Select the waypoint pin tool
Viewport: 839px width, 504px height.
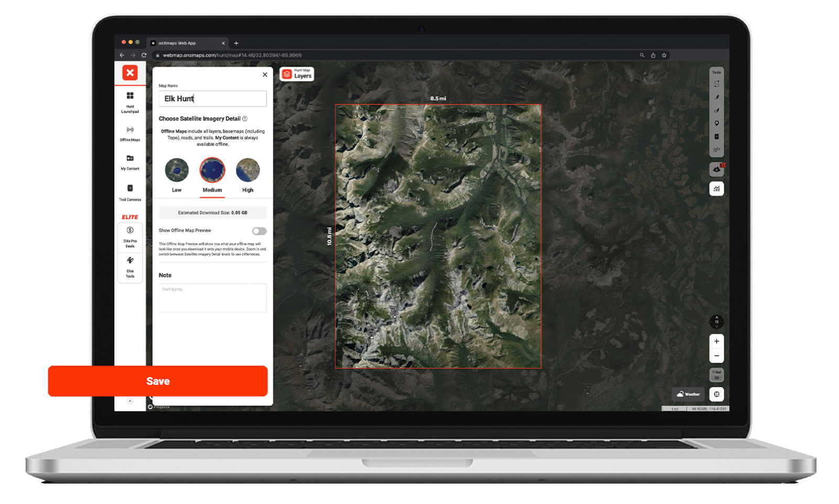717,123
